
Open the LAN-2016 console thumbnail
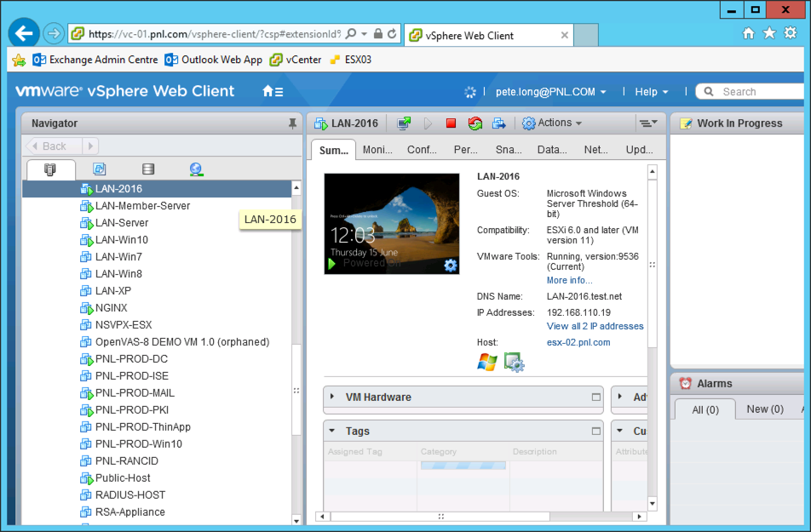click(x=392, y=224)
